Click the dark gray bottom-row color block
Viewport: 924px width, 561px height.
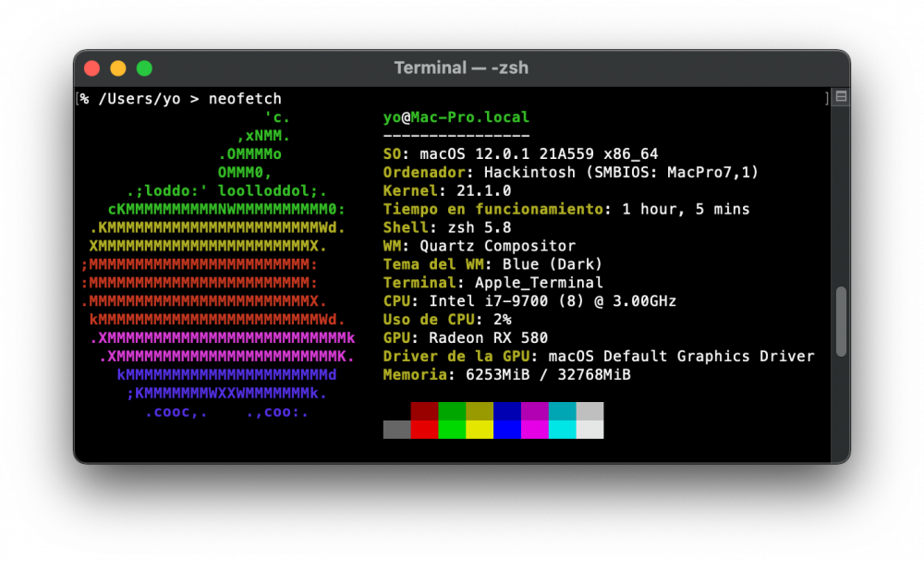pyautogui.click(x=396, y=430)
